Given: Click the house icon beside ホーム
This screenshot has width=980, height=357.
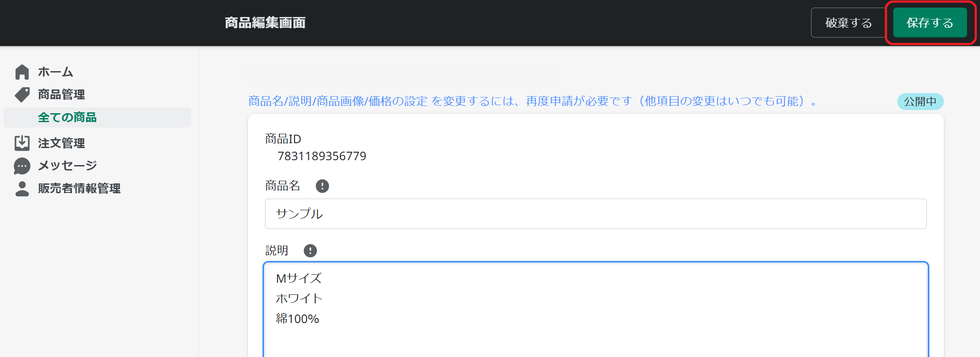Looking at the screenshot, I should (x=22, y=72).
